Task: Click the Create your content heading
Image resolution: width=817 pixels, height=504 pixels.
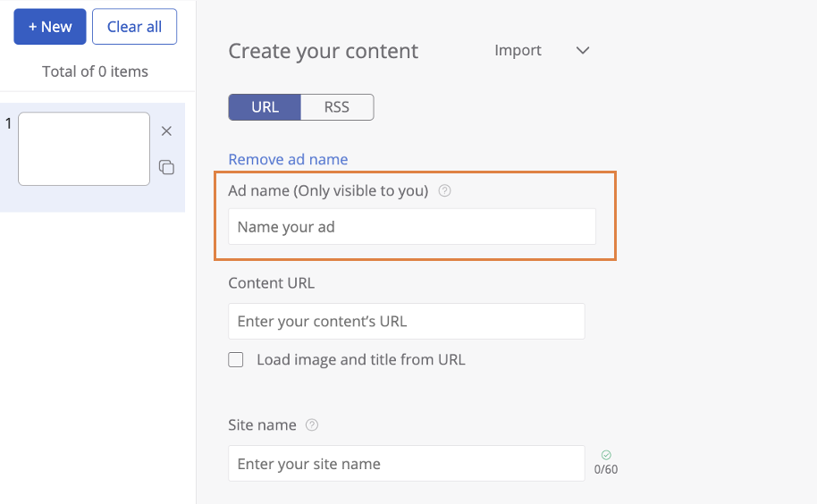Action: tap(323, 51)
